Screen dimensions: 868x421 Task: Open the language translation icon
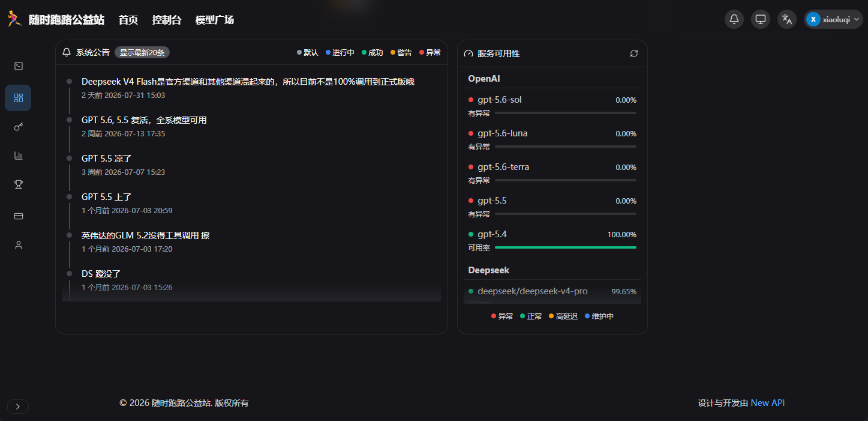(x=787, y=19)
